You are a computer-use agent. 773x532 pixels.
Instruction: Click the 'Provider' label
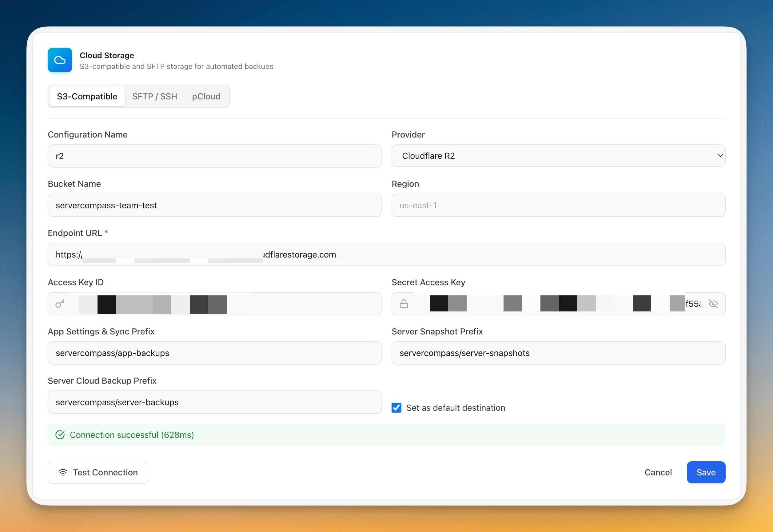click(408, 135)
